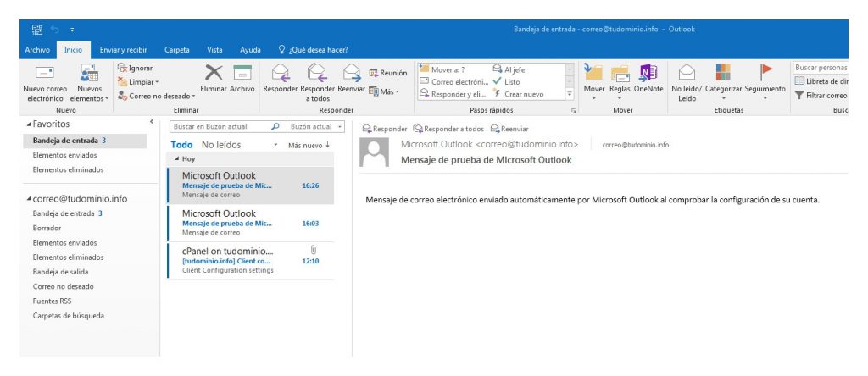Click Reenviar in the reading pane
The height and width of the screenshot is (376, 868).
pos(509,129)
